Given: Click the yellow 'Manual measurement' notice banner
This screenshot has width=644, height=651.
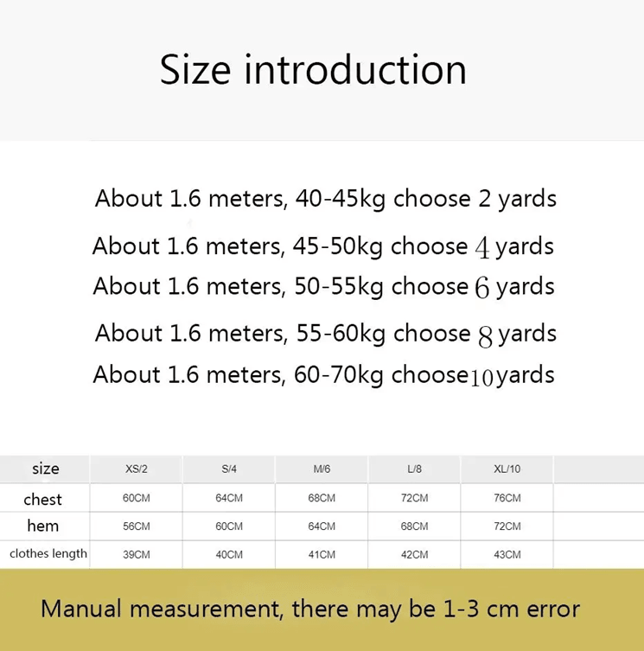Looking at the screenshot, I should (322, 610).
